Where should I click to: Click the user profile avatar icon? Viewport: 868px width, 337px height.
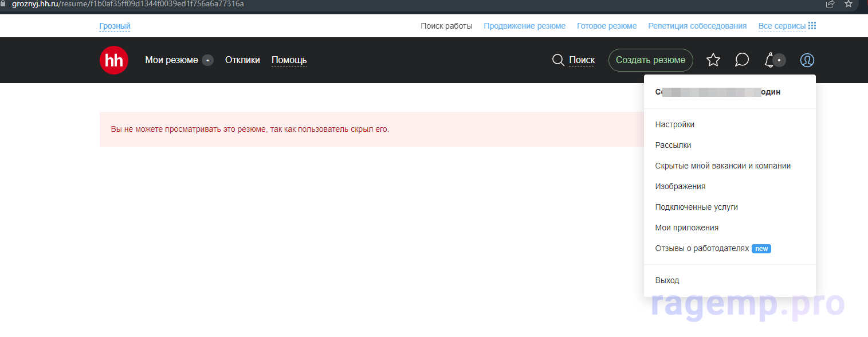(x=807, y=60)
